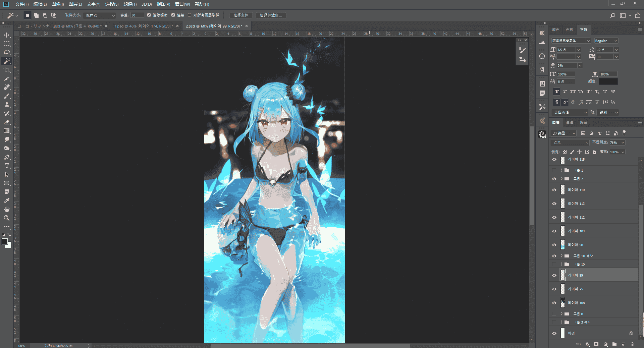Select the Move tool
The width and height of the screenshot is (644, 348).
click(x=7, y=35)
